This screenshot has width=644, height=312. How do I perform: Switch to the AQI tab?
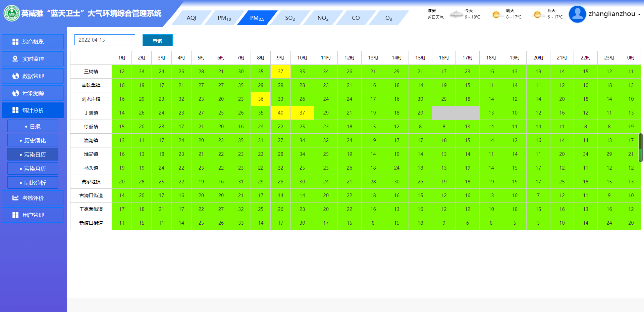(x=191, y=18)
